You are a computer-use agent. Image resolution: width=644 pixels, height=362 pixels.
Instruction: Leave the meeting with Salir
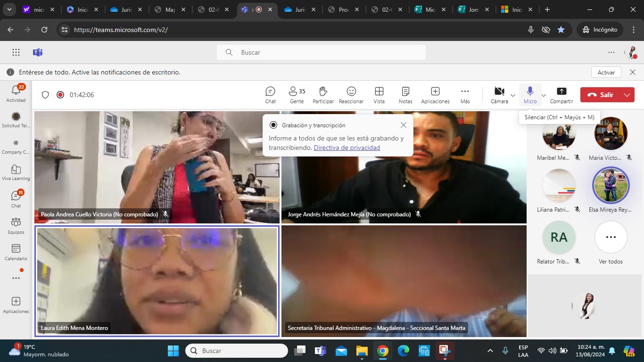pos(600,95)
